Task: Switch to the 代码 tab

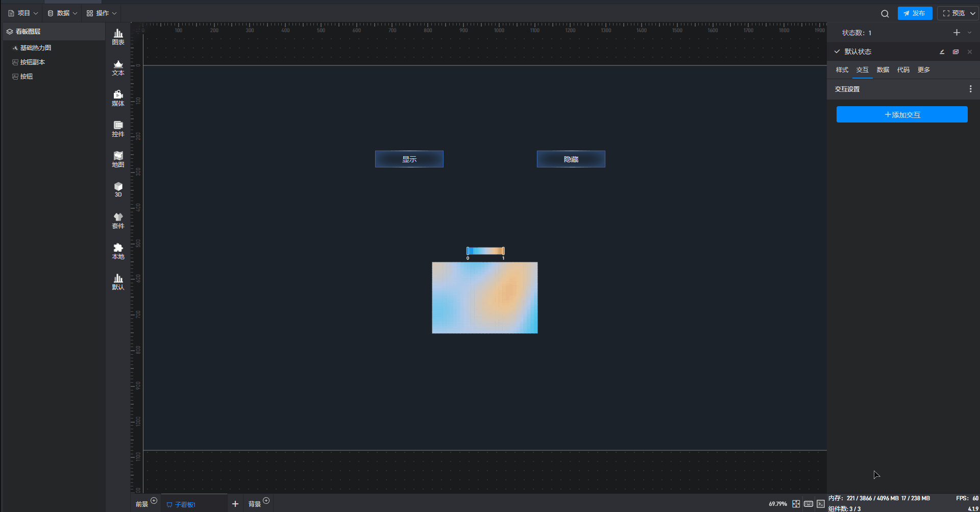Action: point(903,70)
